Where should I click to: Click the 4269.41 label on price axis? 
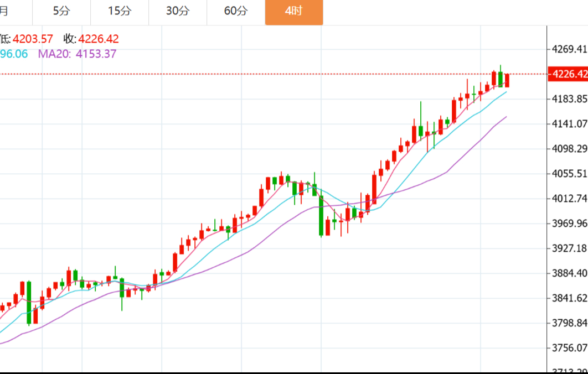569,49
